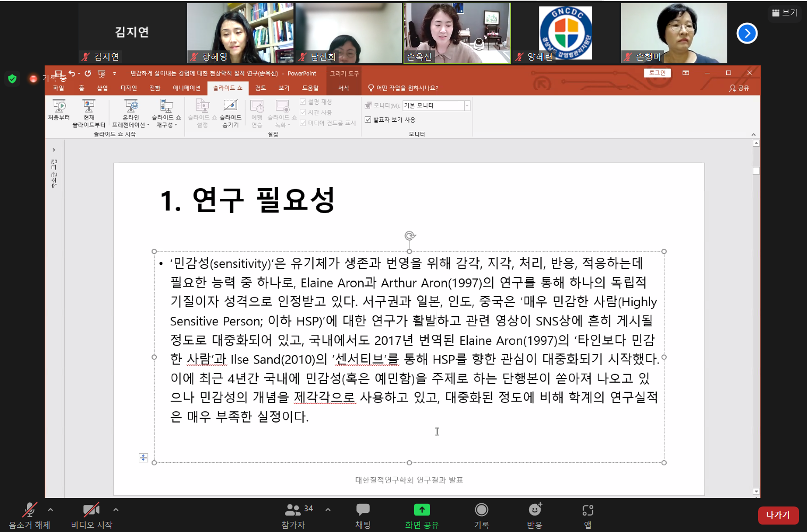Open file (파일) tab
Screen dimensions: 807x532
(x=58, y=88)
